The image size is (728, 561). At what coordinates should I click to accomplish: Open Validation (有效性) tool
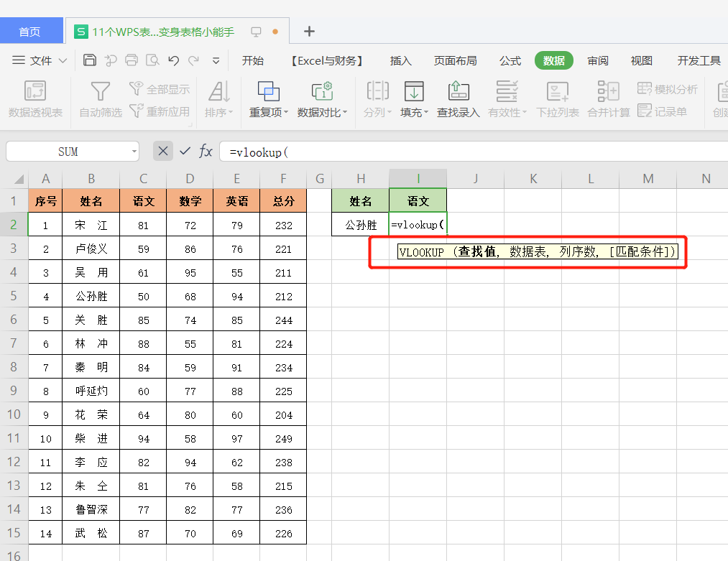click(507, 99)
